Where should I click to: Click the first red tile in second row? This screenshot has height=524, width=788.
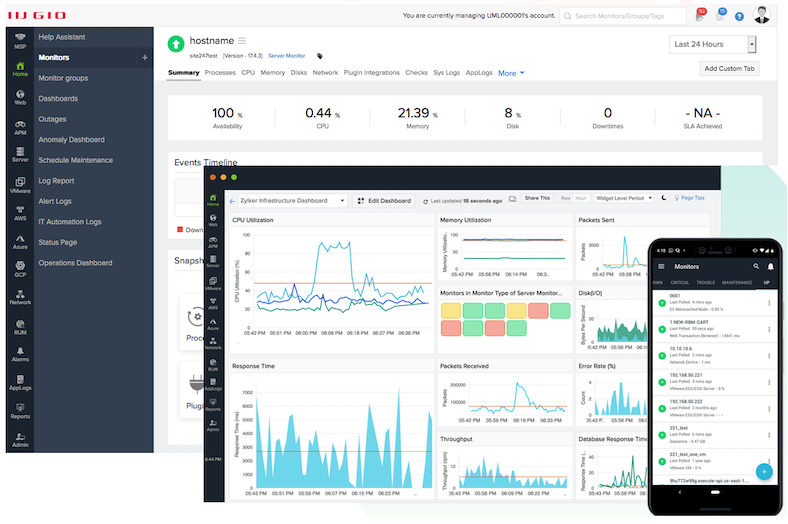(451, 328)
